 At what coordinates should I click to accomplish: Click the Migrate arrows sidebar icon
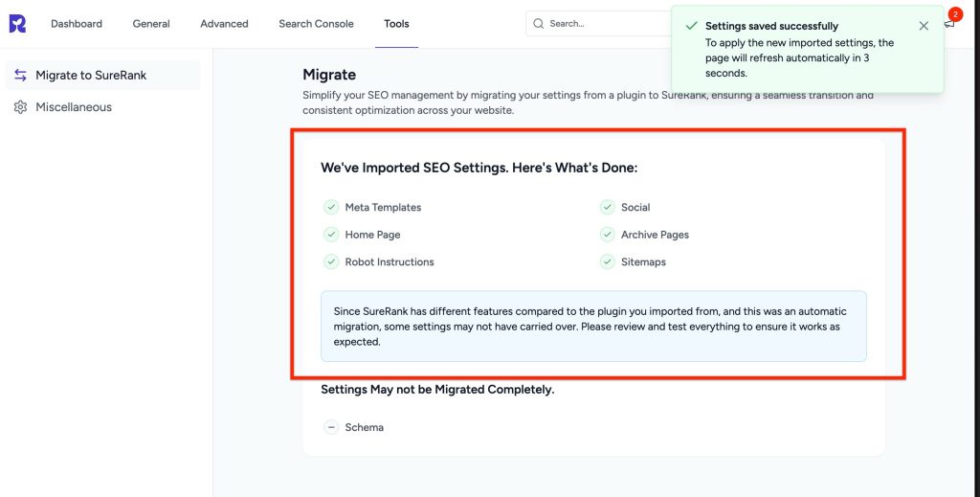(x=21, y=75)
